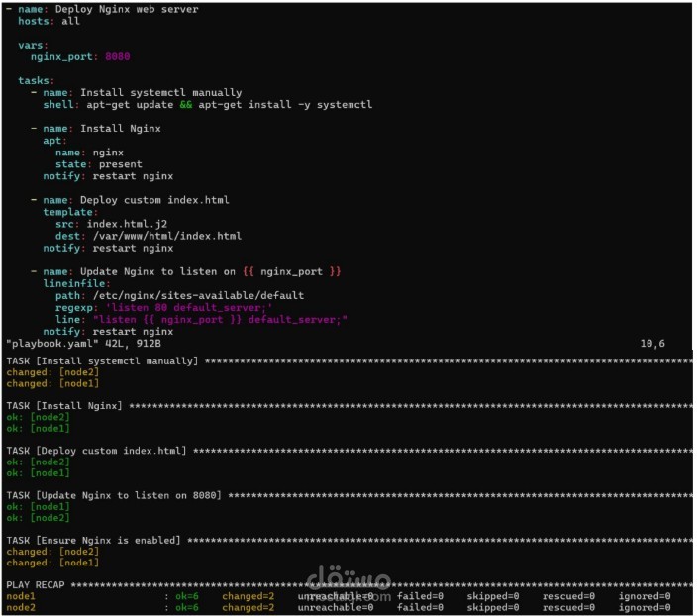Click the 'template:' module line
The image size is (698, 616).
pyautogui.click(x=70, y=213)
